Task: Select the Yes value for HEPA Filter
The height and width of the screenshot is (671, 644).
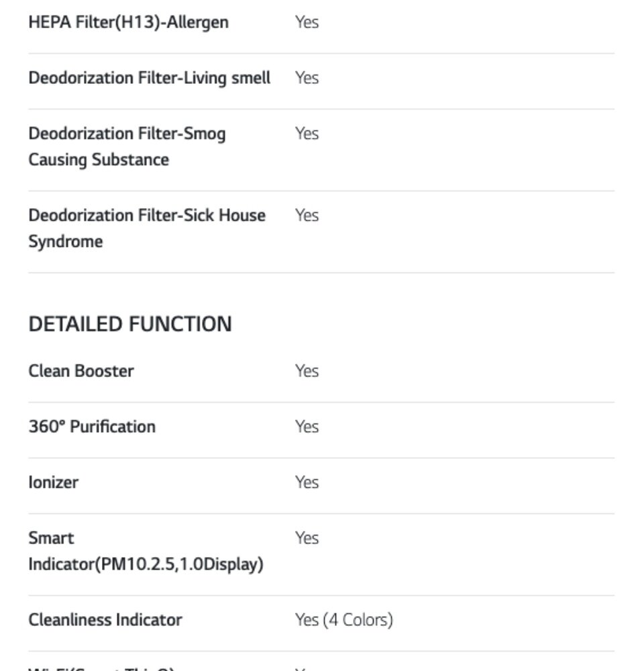Action: (307, 22)
